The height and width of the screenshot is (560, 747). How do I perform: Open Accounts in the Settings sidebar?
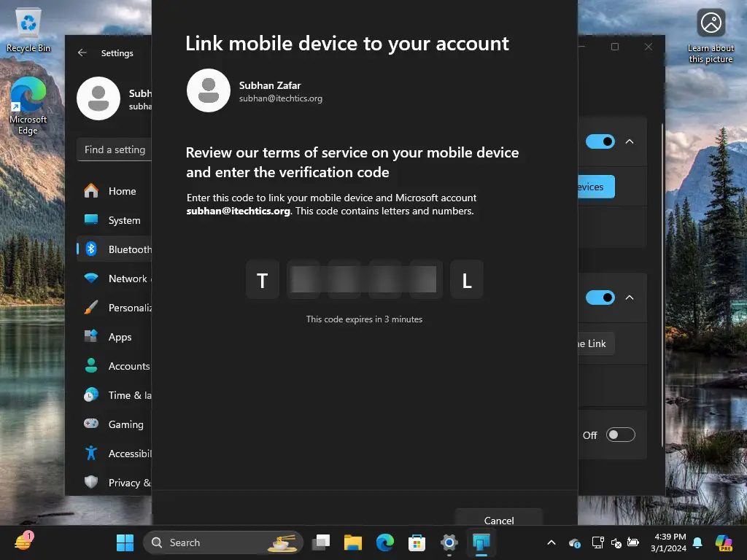coord(115,366)
